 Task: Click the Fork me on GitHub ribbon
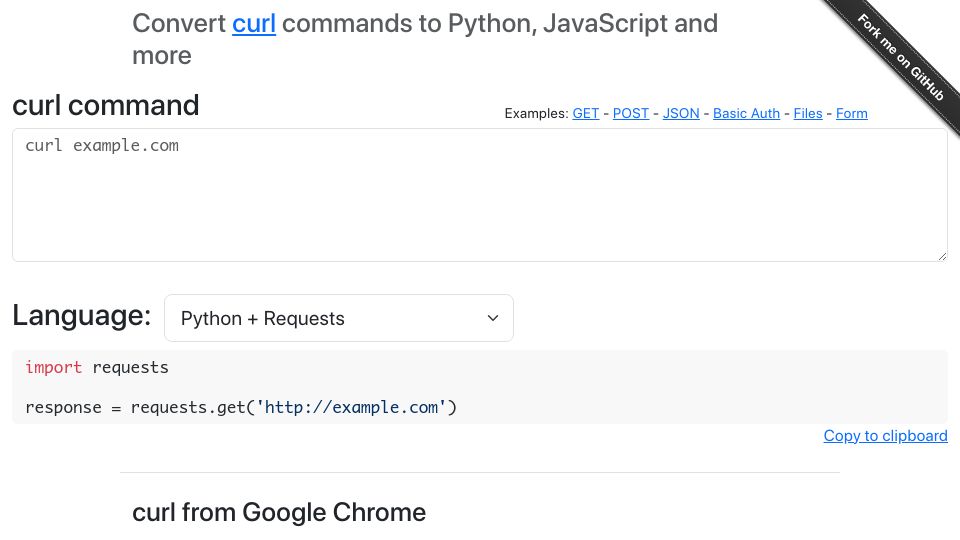point(900,57)
